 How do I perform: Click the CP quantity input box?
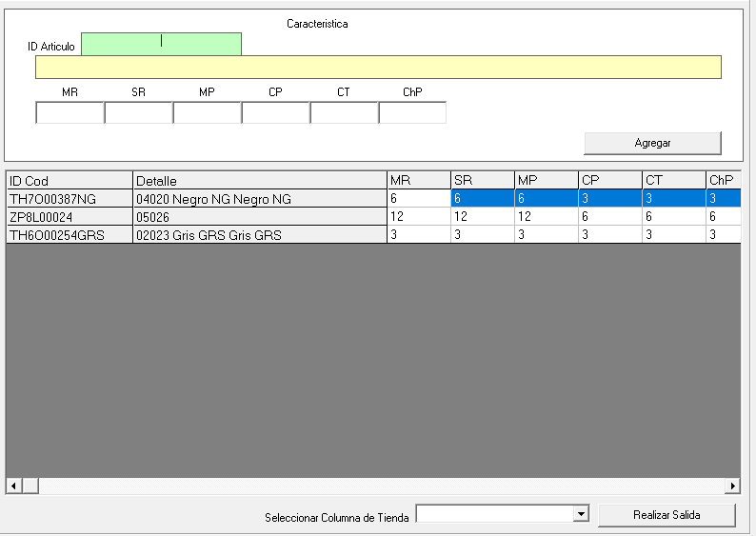(x=275, y=113)
